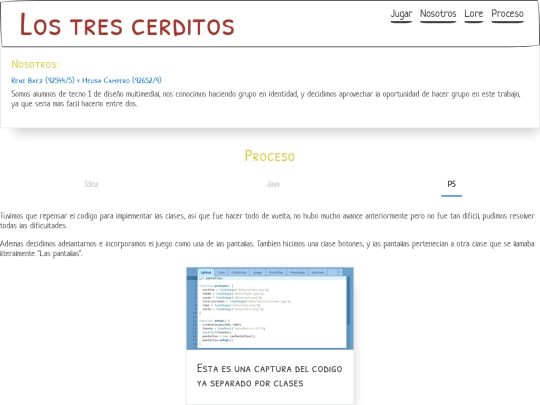This screenshot has height=405, width=540.
Task: Click paragraph starting 'Ademas decidimos adelantarnos'
Action: (x=267, y=248)
